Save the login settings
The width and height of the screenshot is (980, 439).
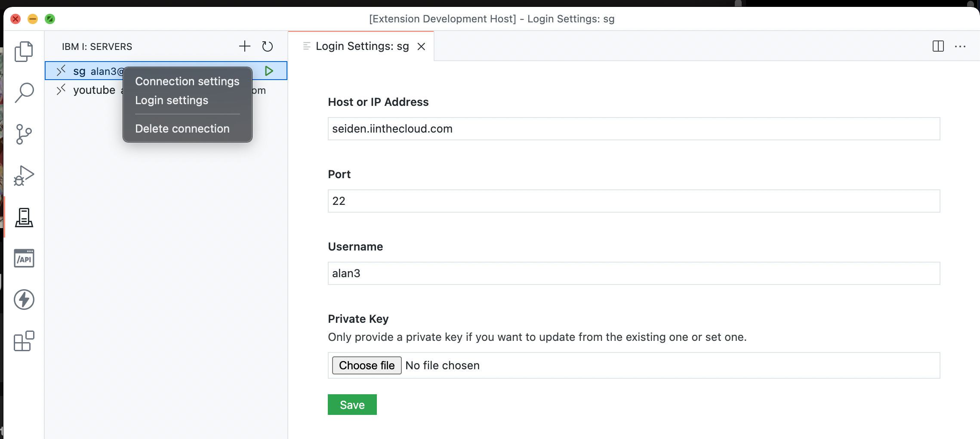[x=352, y=404]
